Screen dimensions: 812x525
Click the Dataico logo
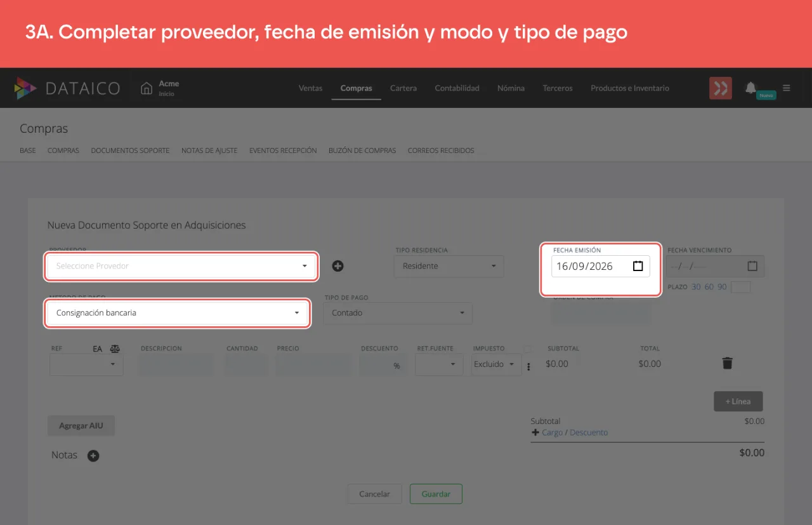tap(67, 88)
